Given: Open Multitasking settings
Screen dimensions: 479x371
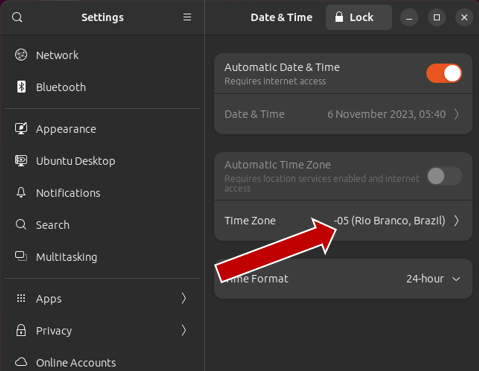Looking at the screenshot, I should click(102, 257).
